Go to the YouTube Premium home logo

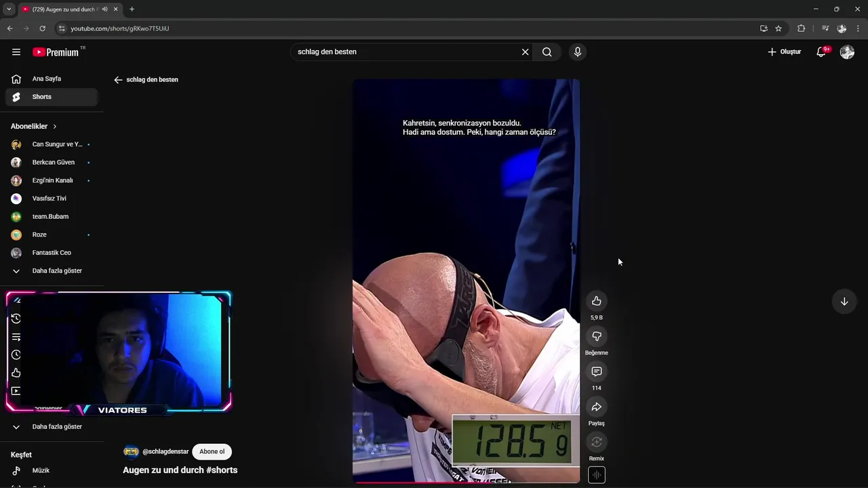(x=56, y=52)
